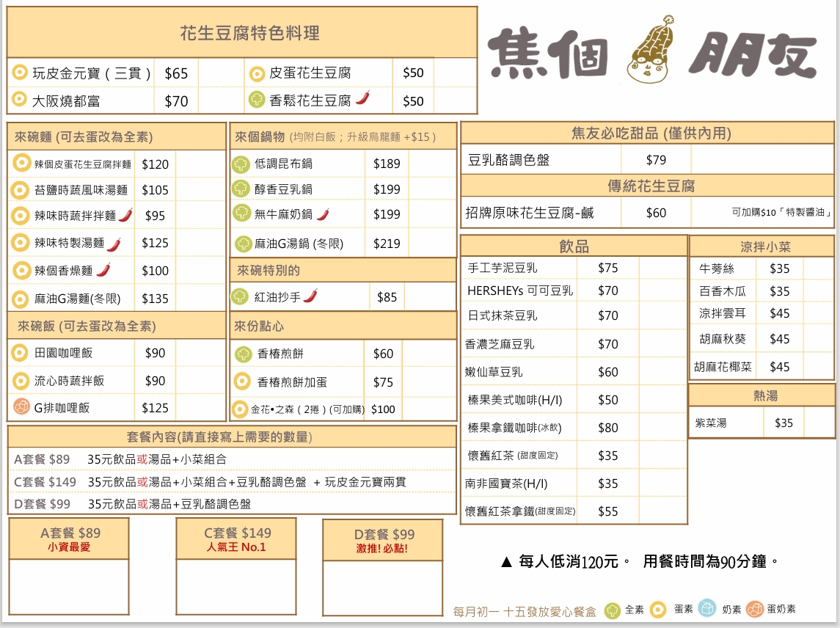Image resolution: width=840 pixels, height=628 pixels.
Task: Click the quantity box after 紫菜湯 $35
Action: tap(819, 423)
